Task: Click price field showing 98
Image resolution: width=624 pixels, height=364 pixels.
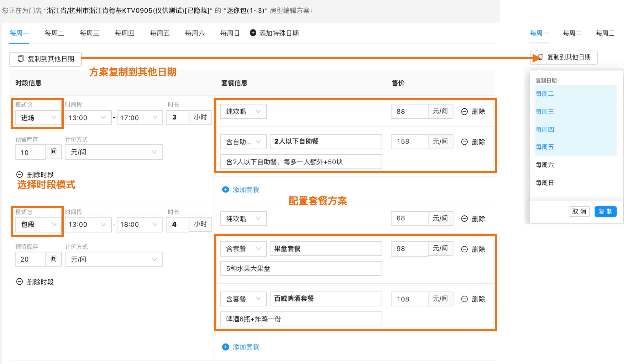Action: click(x=409, y=249)
